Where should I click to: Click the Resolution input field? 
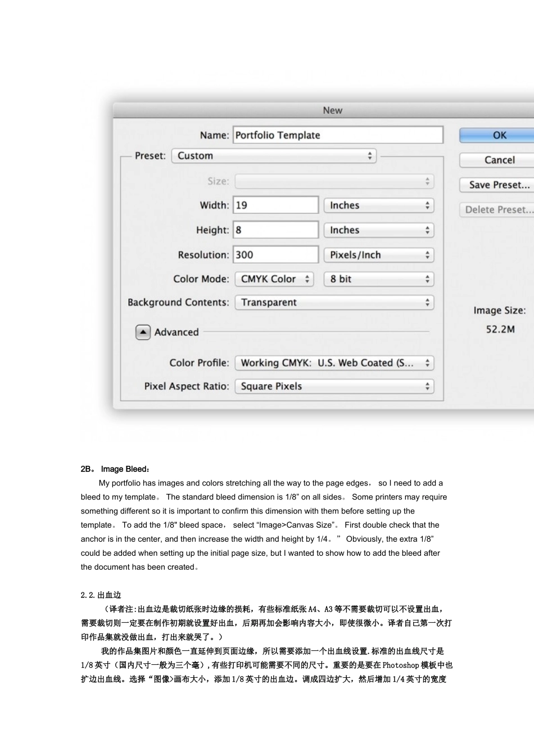(x=276, y=255)
